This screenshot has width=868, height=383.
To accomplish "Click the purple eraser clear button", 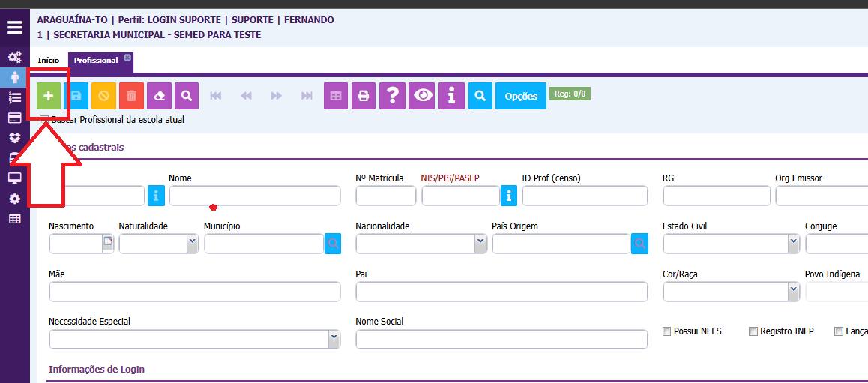I will click(x=159, y=96).
